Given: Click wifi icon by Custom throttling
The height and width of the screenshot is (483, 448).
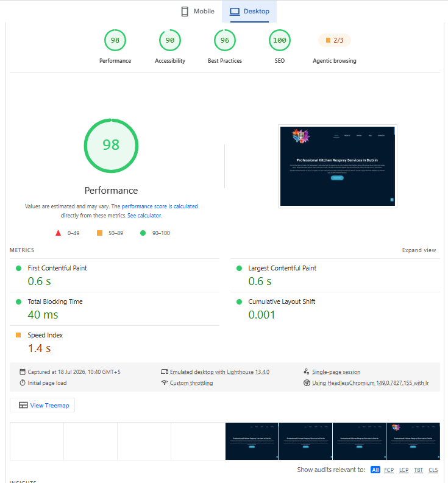Looking at the screenshot, I should [x=165, y=383].
